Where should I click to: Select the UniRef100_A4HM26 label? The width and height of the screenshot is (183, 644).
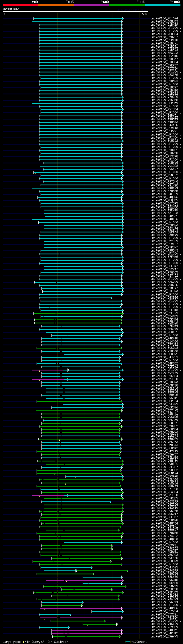pyautogui.click(x=164, y=608)
